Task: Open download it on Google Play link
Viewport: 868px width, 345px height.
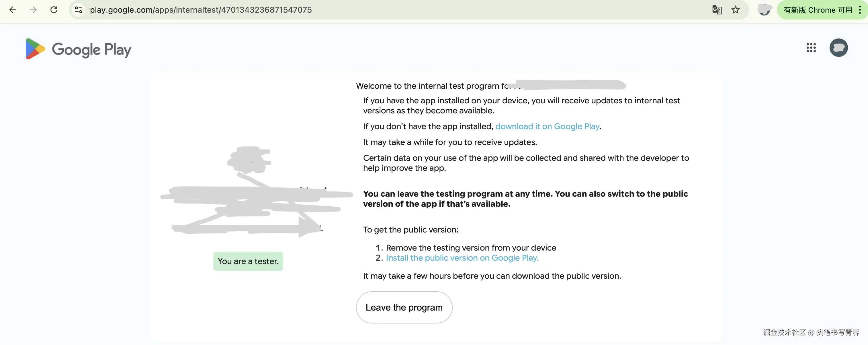Action: (x=547, y=127)
